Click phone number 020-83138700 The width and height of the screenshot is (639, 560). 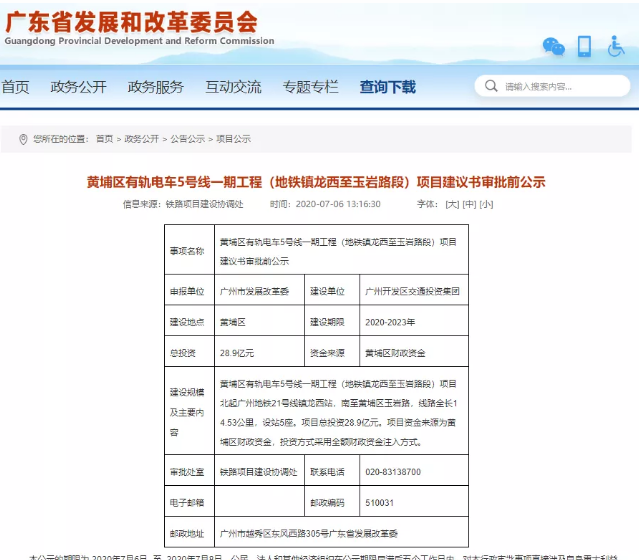click(393, 472)
